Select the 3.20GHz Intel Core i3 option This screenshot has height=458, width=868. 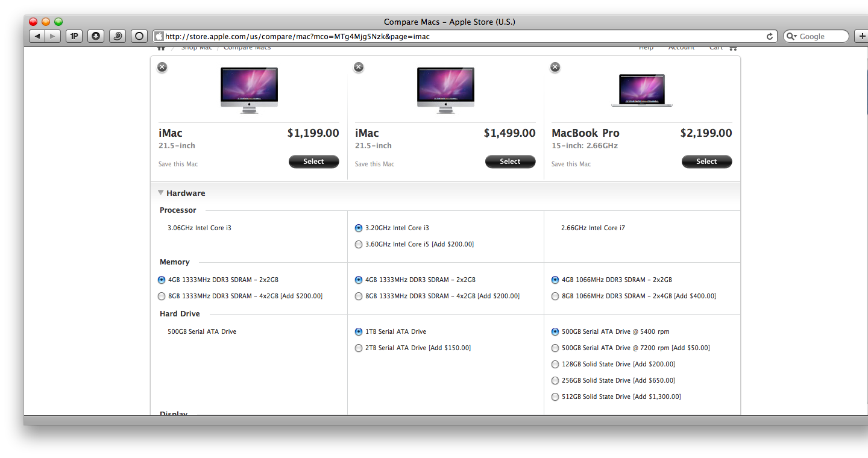[x=359, y=228]
